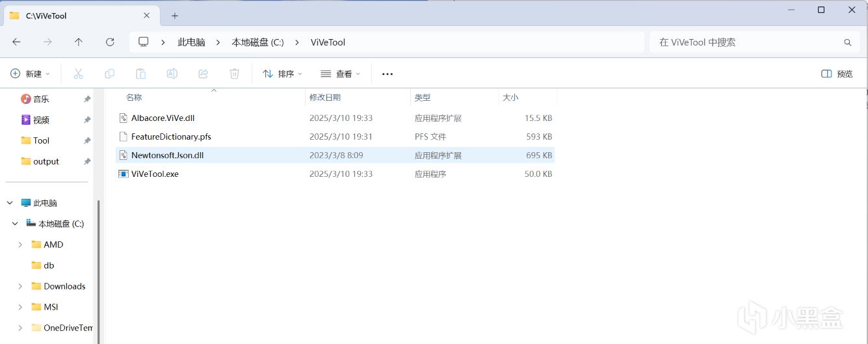Collapse the 本地磁盘 (C:) tree node
This screenshot has height=344, width=868.
(15, 224)
